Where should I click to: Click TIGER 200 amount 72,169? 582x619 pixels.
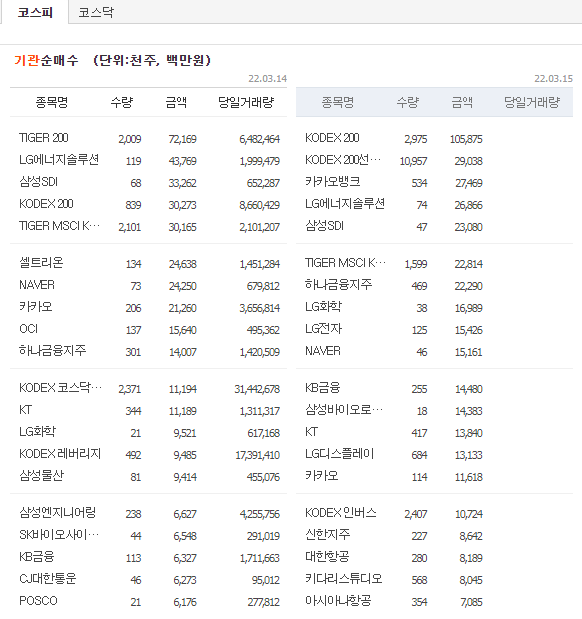pos(182,139)
